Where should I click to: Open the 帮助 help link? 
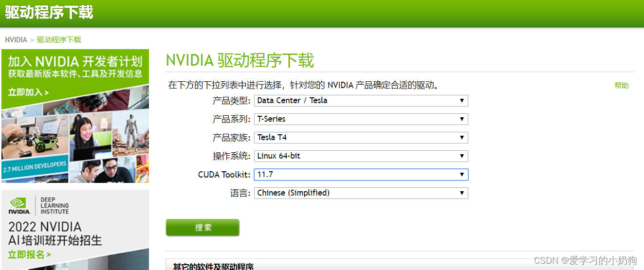621,86
